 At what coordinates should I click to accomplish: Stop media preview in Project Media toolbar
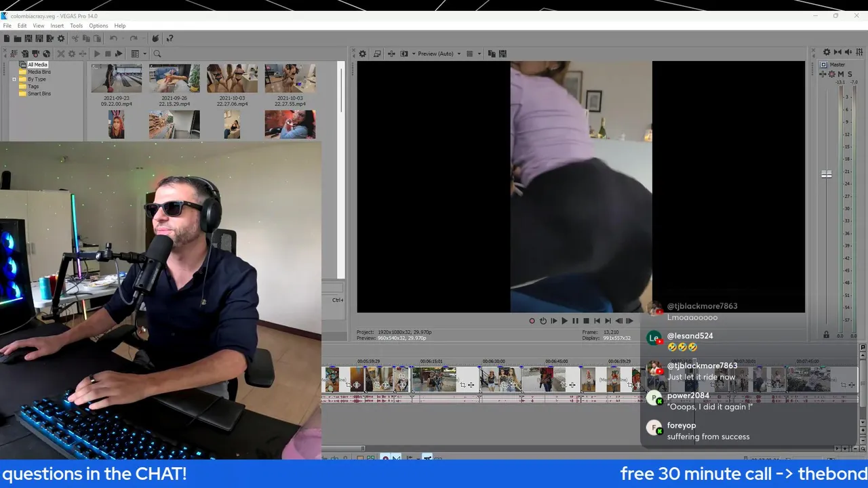108,54
